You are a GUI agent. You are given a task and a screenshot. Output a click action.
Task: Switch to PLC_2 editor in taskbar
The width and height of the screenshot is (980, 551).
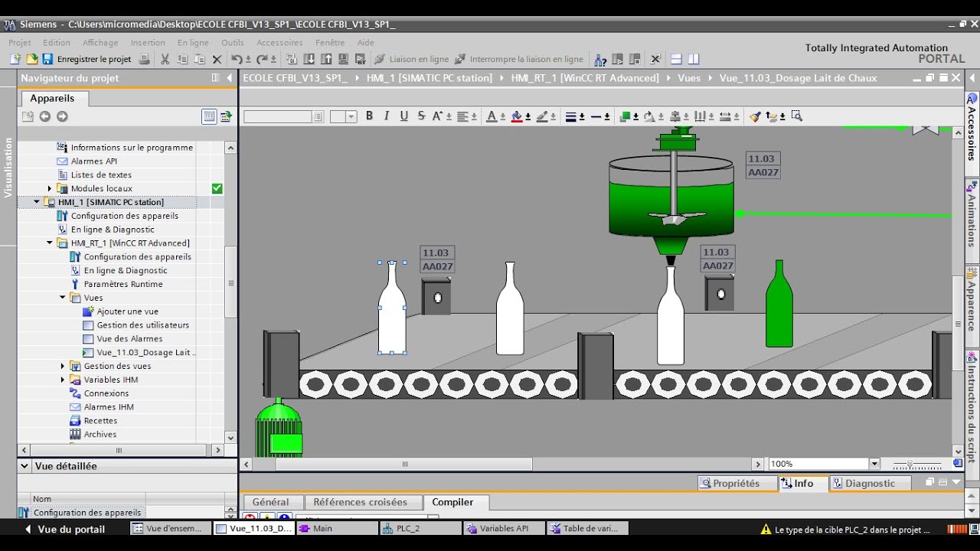(420, 529)
